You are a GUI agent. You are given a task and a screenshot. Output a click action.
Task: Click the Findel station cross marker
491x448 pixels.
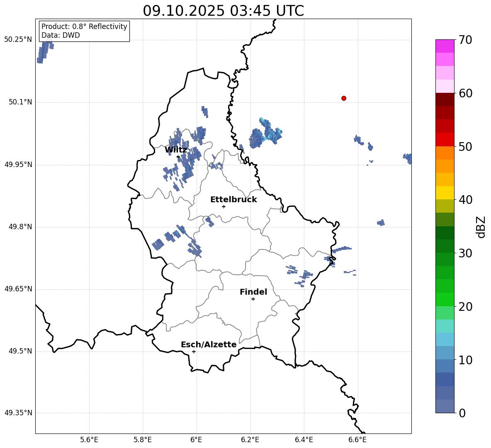point(253,299)
